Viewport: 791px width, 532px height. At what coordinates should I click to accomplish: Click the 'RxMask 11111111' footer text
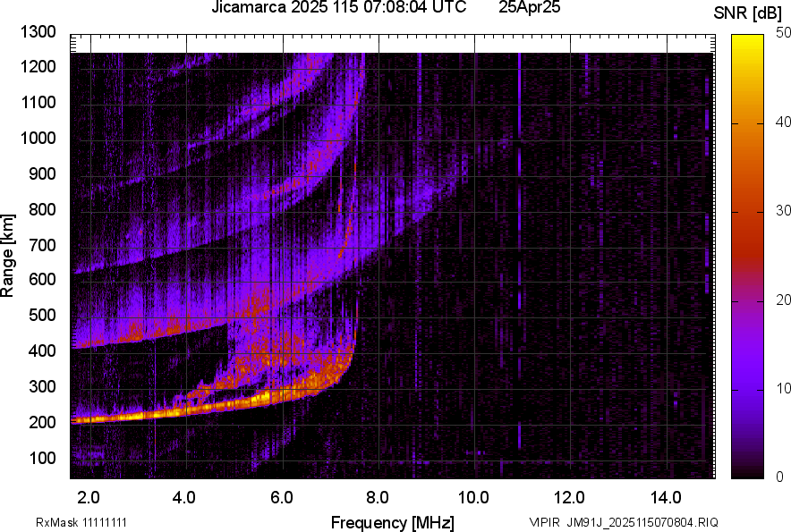81,522
